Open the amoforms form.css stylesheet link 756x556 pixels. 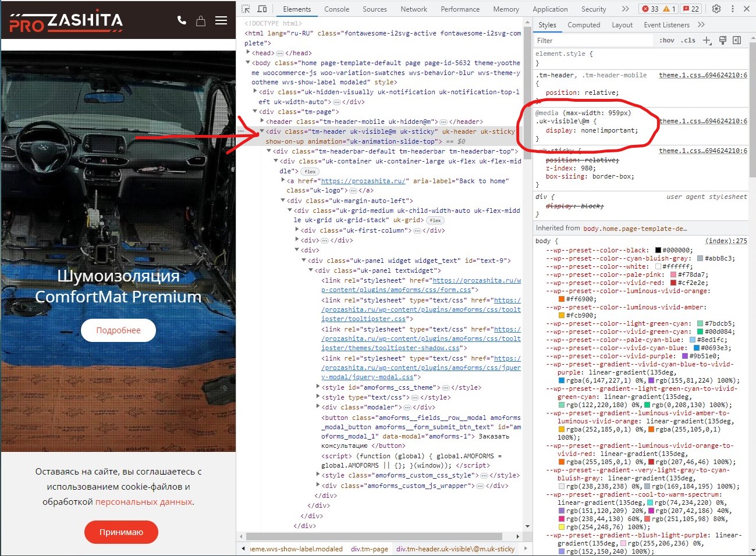click(x=421, y=285)
